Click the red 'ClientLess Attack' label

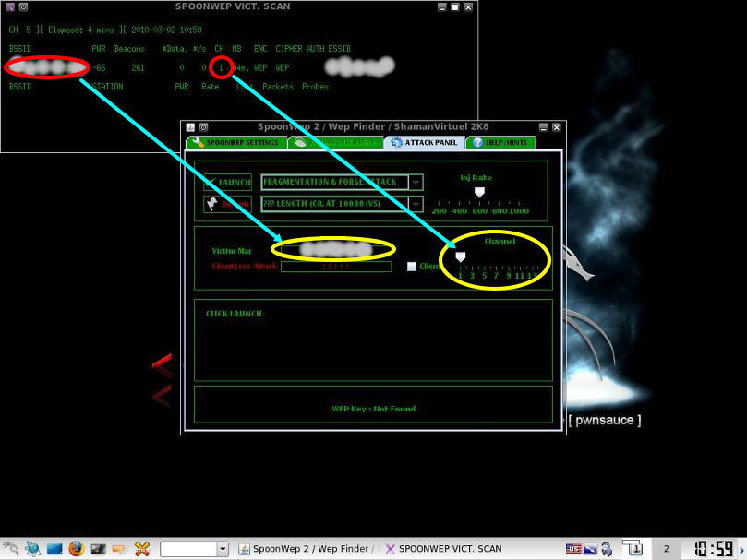(x=245, y=267)
